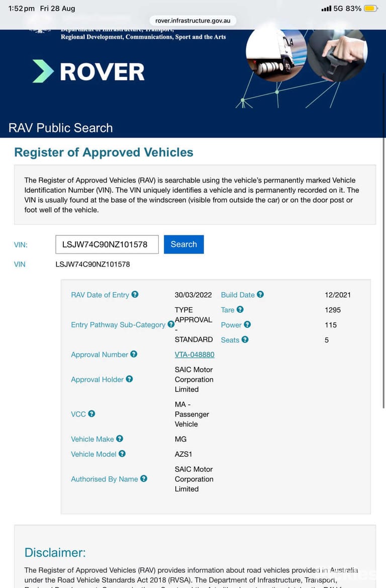Screen dimensions: 386x588
Task: Click the help icon beside Vehicle Make
Action: pos(120,439)
